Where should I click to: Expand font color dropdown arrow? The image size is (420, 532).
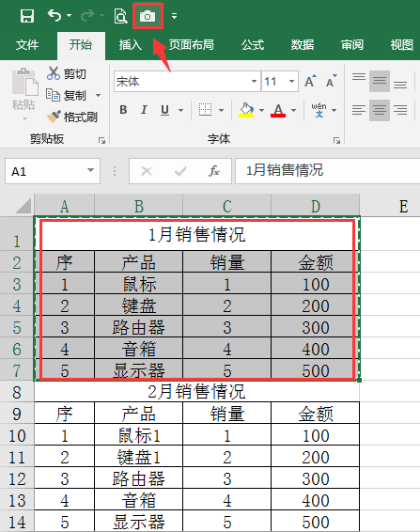pos(294,110)
